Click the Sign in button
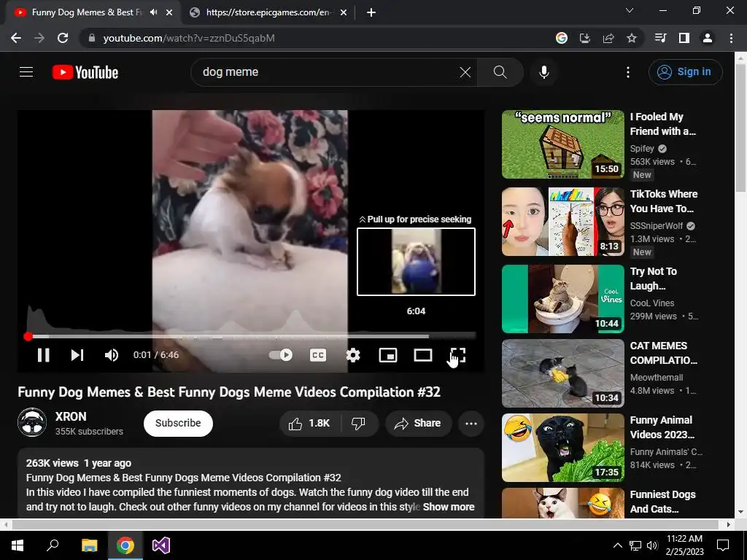The image size is (747, 560). point(685,72)
